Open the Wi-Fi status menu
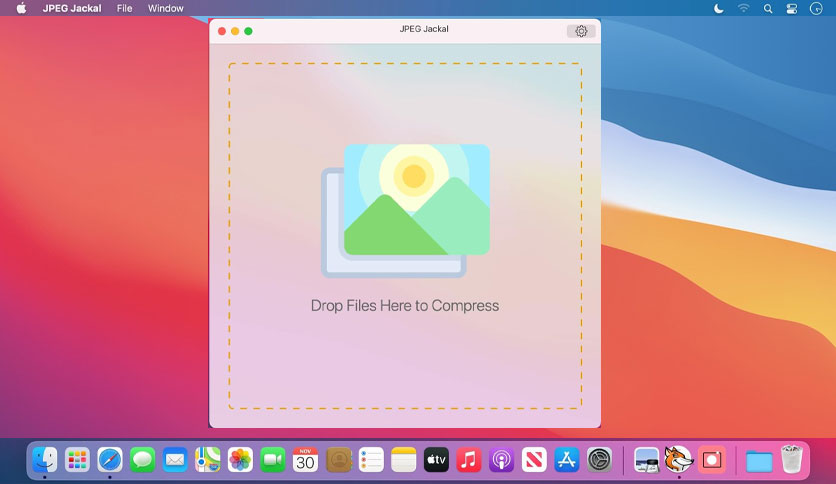 pyautogui.click(x=743, y=9)
